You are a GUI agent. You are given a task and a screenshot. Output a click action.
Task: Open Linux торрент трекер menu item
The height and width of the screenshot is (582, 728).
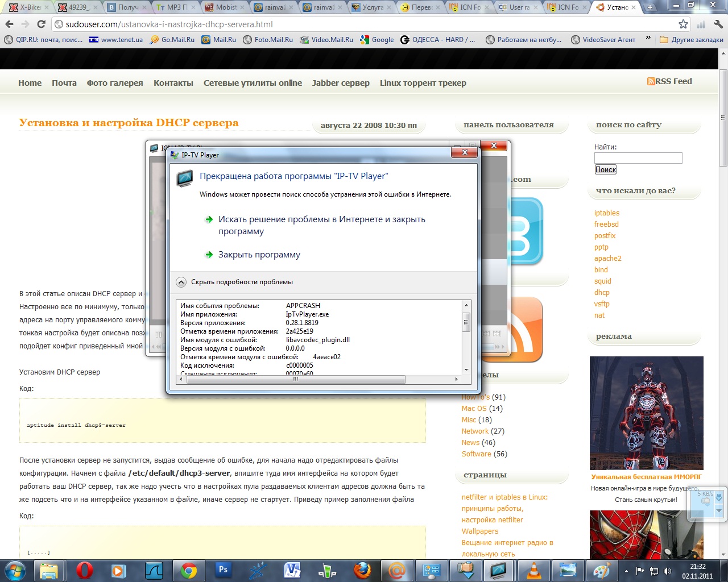pyautogui.click(x=423, y=83)
